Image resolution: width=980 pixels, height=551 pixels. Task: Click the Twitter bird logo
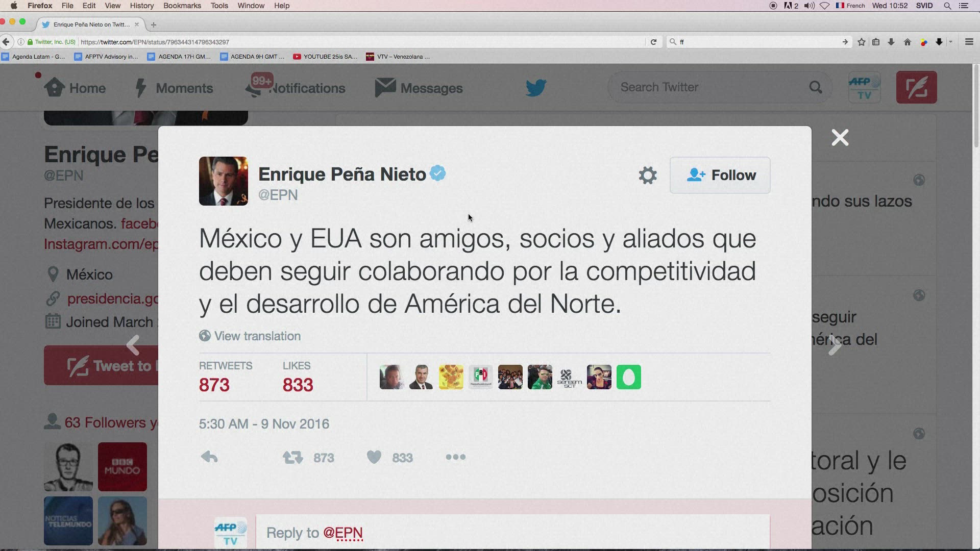(536, 88)
